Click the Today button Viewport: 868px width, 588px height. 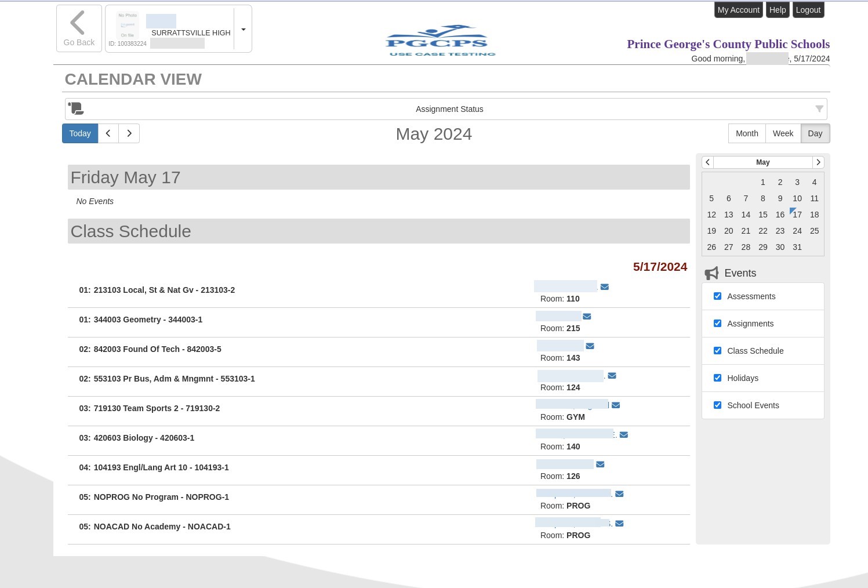click(x=80, y=133)
